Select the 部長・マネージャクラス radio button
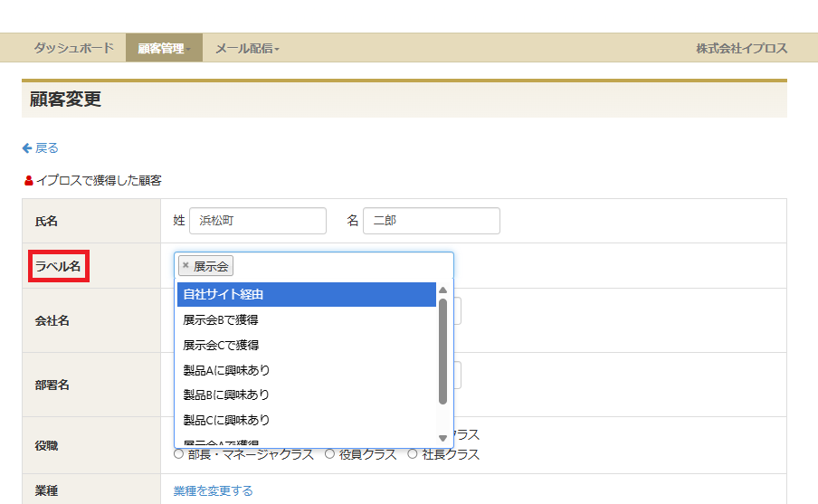 point(178,454)
